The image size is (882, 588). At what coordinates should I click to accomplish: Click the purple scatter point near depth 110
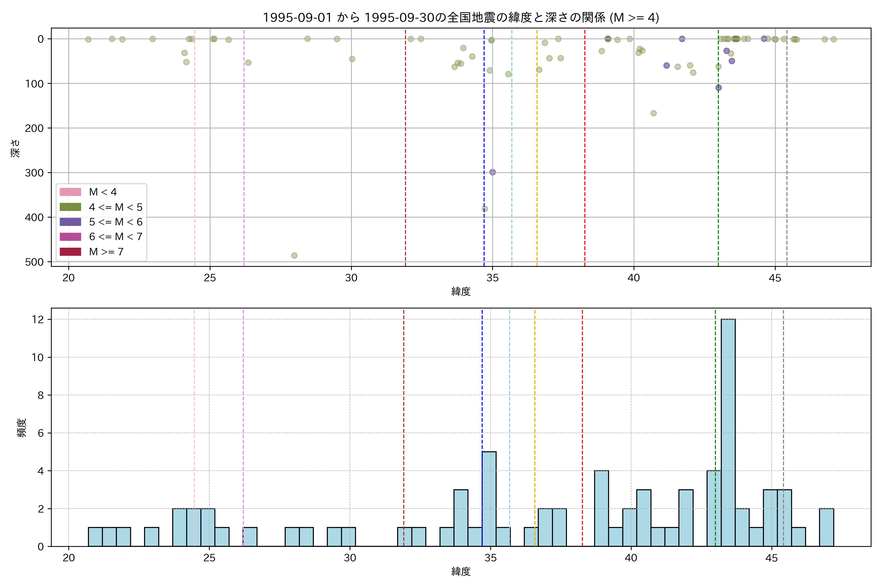[719, 88]
